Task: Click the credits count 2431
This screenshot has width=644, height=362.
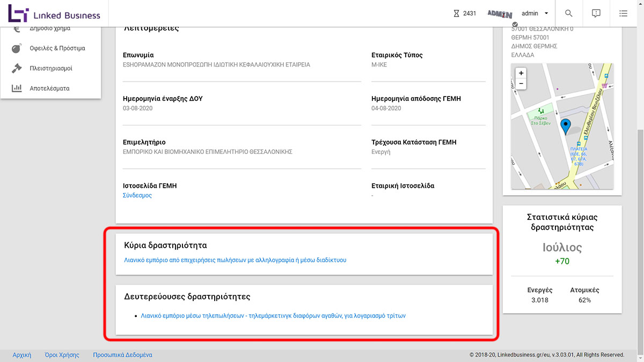Action: 470,13
